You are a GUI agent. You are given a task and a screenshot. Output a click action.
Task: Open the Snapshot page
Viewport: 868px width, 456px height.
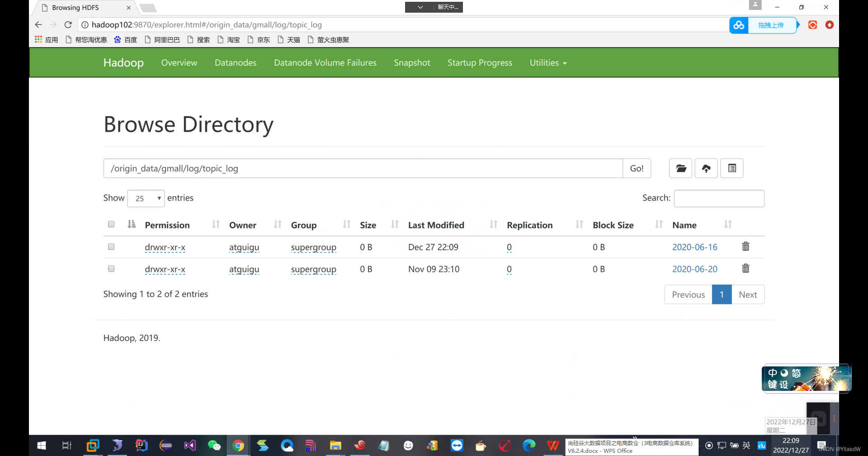point(412,63)
